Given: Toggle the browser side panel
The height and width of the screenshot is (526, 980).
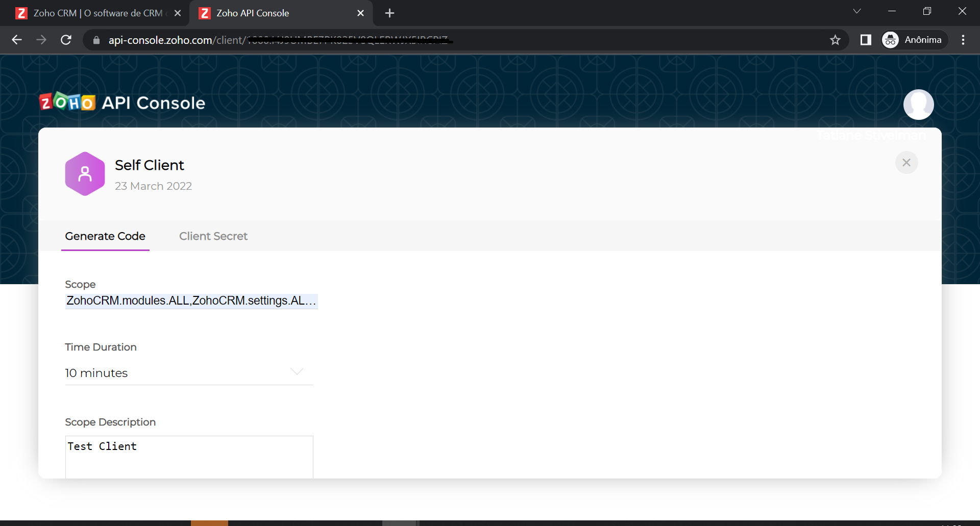Looking at the screenshot, I should [x=866, y=40].
